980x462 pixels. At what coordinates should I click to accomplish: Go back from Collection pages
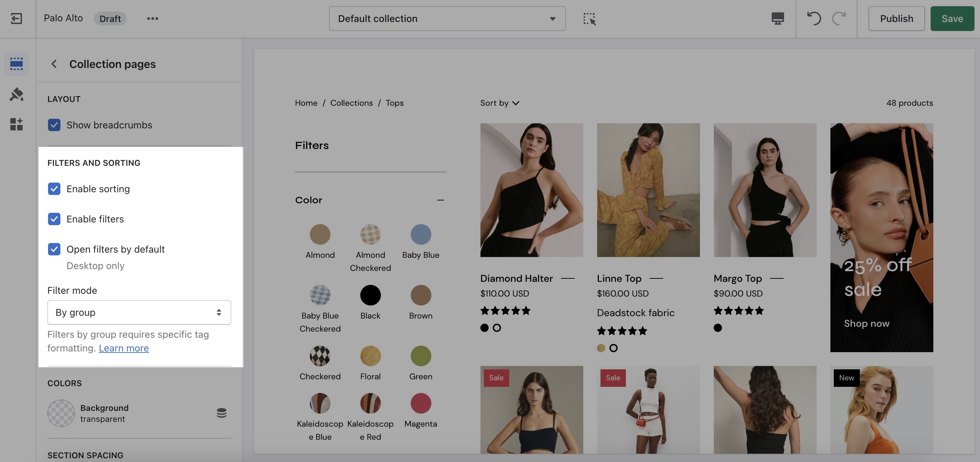tap(54, 64)
